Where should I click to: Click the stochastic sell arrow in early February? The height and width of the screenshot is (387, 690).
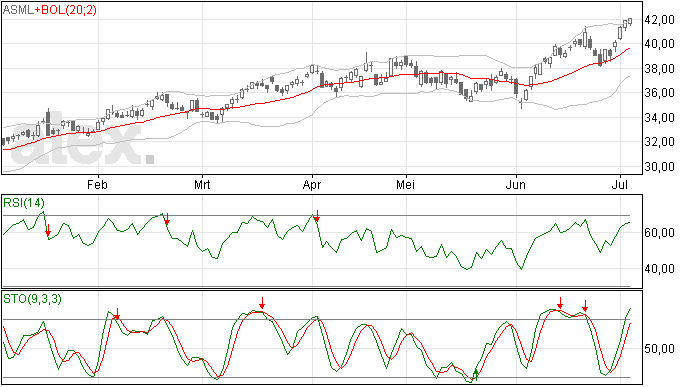117,314
